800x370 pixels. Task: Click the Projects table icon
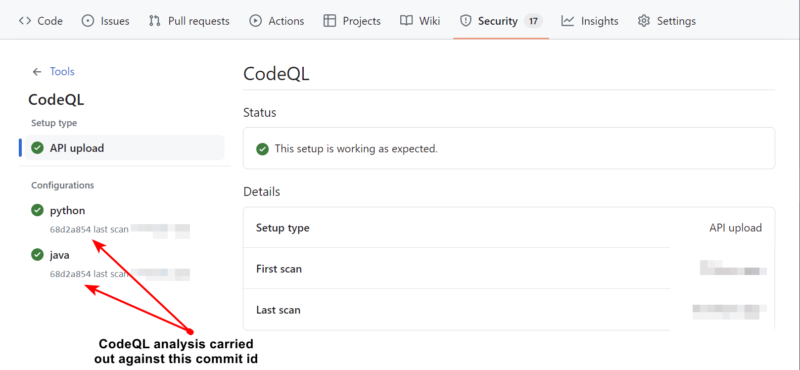point(330,21)
